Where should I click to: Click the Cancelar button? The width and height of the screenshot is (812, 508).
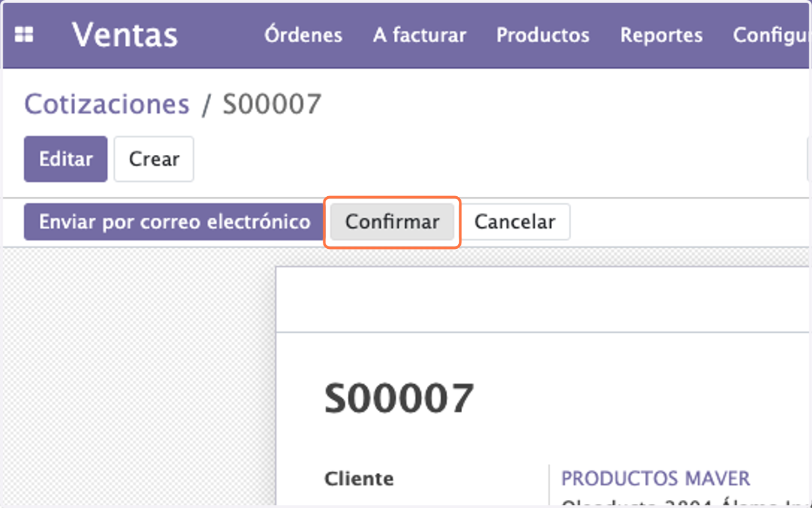pyautogui.click(x=515, y=222)
